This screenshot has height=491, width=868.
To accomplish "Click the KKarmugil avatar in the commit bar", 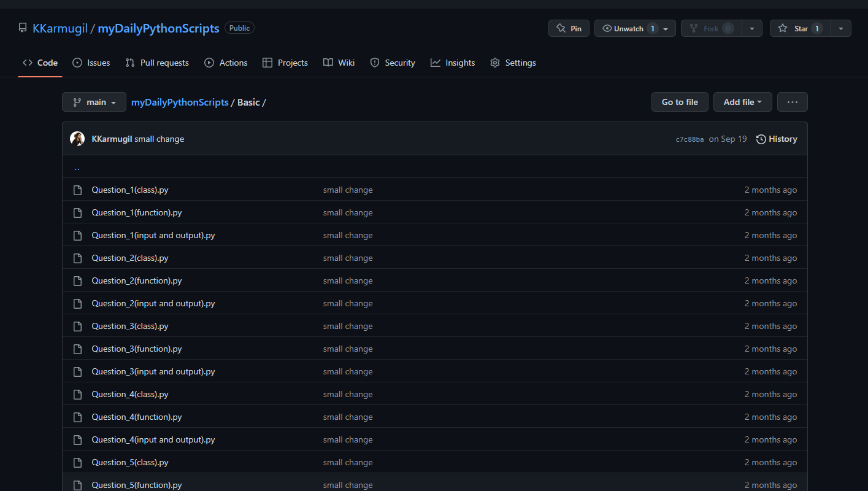I will pos(77,139).
